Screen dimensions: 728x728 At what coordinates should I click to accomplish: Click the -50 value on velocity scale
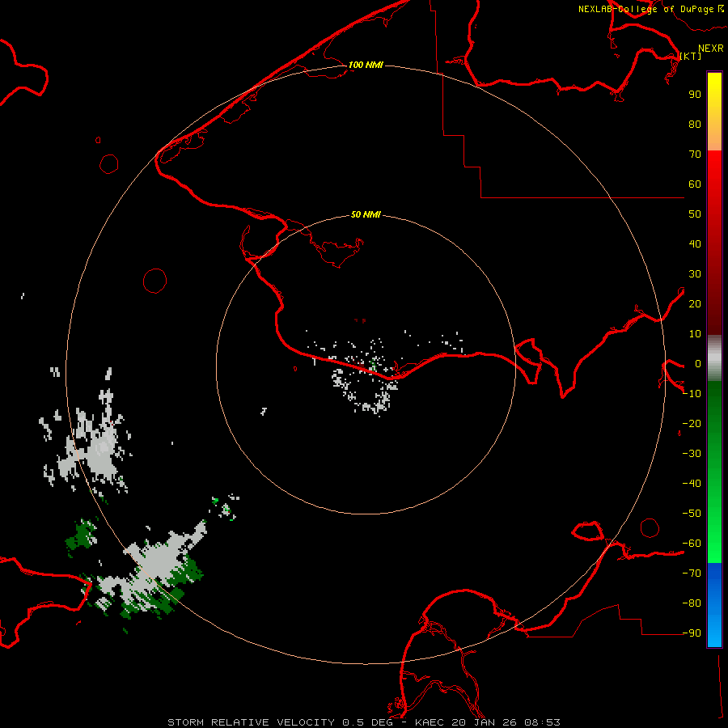692,514
